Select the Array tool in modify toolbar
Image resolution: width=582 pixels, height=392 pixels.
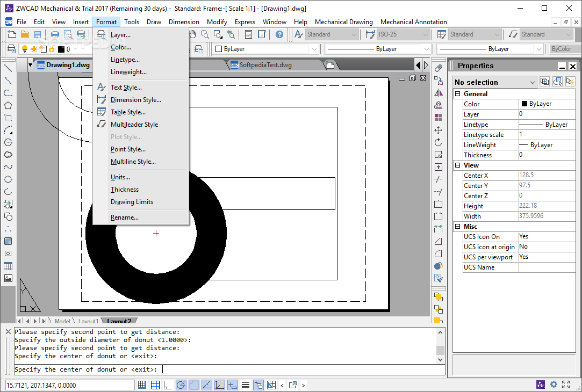click(x=439, y=118)
